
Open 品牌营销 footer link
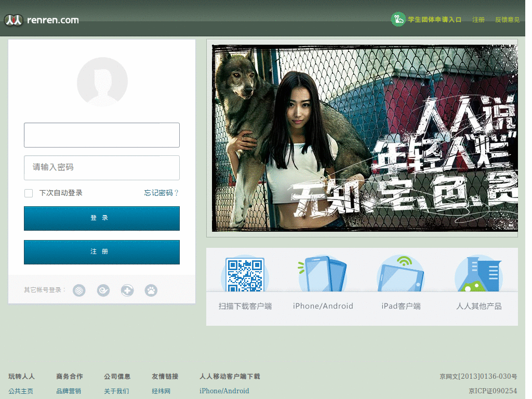point(69,391)
